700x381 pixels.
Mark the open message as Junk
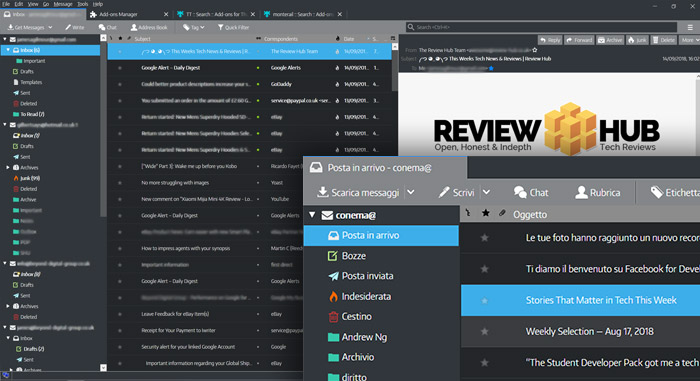coord(638,40)
